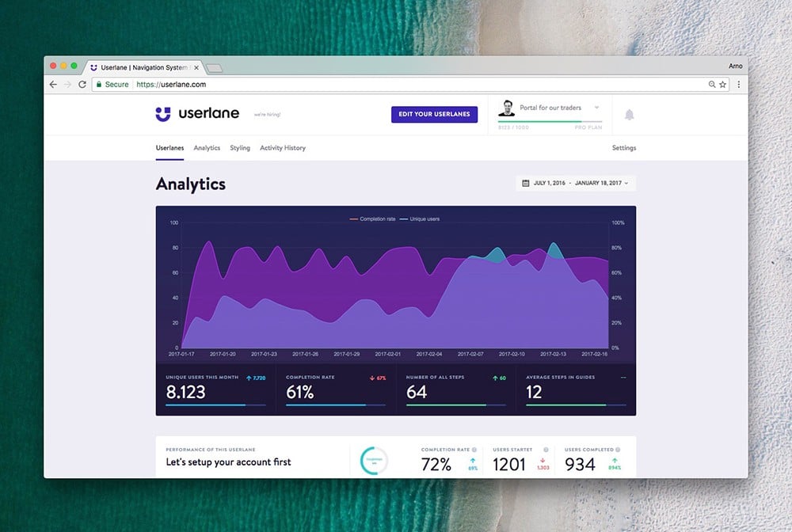Click the browser address bar
Image resolution: width=792 pixels, height=532 pixels.
pyautogui.click(x=396, y=84)
